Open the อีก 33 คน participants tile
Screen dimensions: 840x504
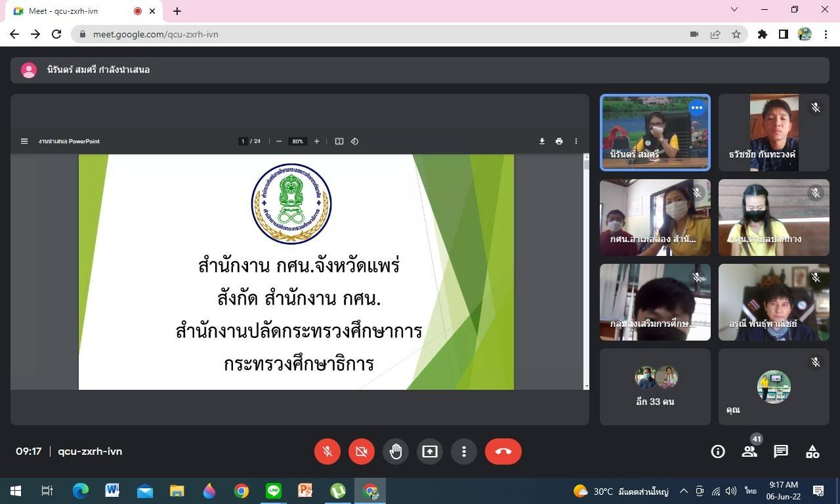(655, 387)
